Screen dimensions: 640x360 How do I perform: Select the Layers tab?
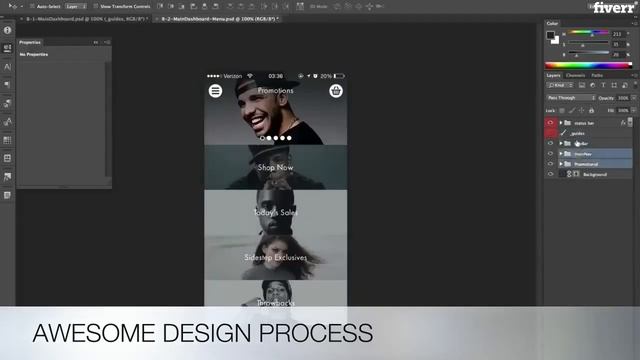pos(553,75)
